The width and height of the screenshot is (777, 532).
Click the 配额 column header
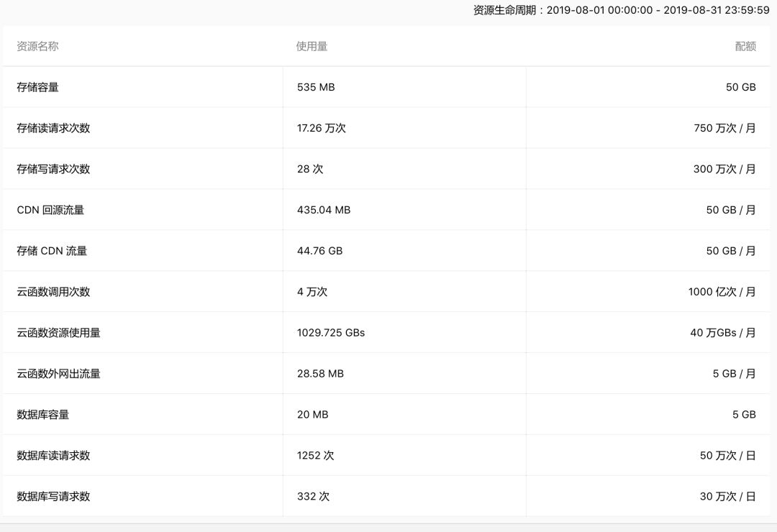click(745, 46)
